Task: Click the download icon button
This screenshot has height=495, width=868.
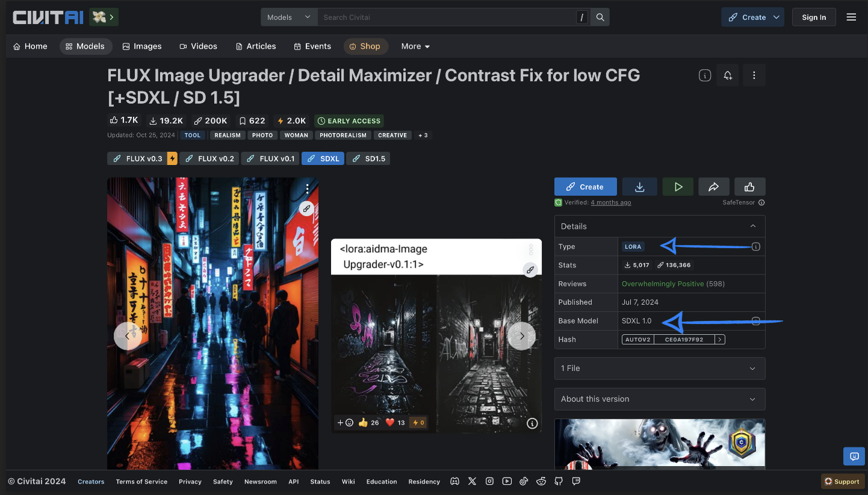Action: pyautogui.click(x=639, y=187)
